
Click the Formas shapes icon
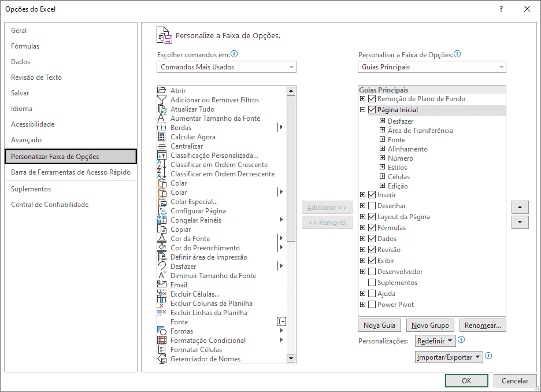point(161,331)
